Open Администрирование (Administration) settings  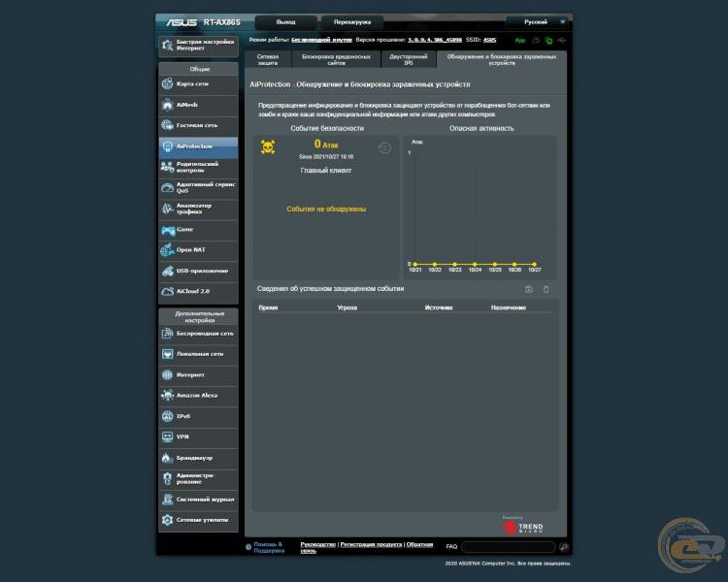tap(198, 479)
